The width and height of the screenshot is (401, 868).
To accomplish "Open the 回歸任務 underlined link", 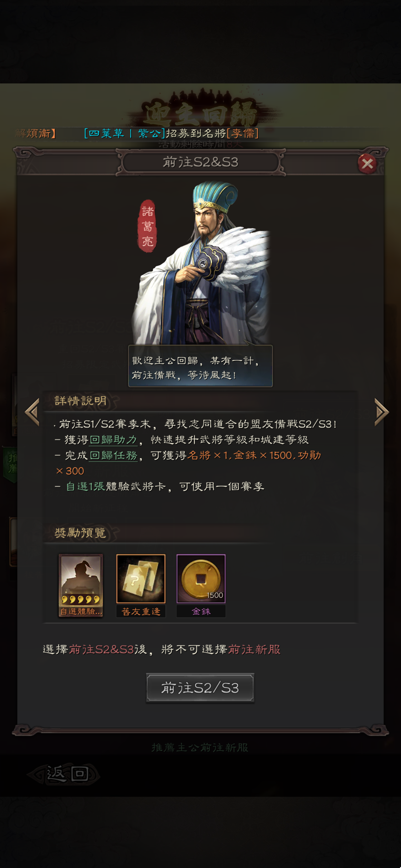I will tap(113, 456).
